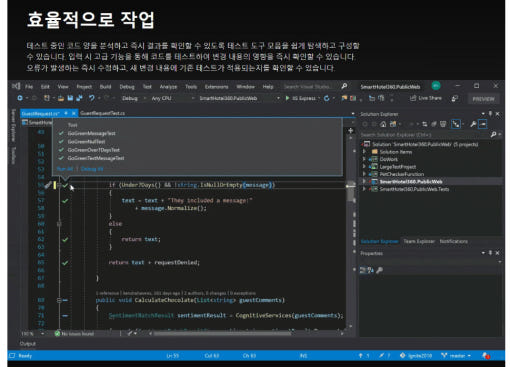Click the browser refresh toolbar icon

click(327, 98)
